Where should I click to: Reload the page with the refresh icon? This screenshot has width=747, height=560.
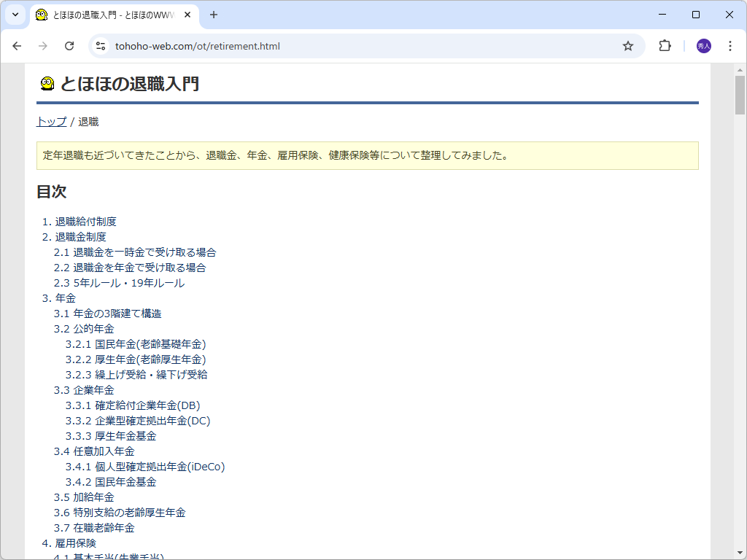69,46
